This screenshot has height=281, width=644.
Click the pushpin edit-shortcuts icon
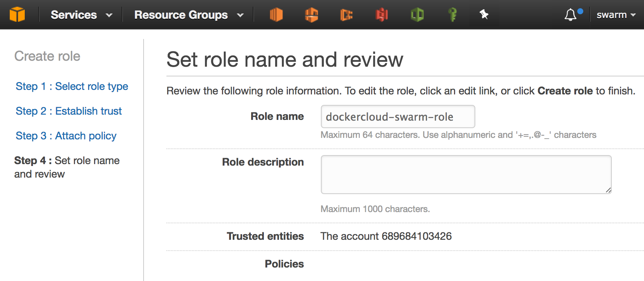[x=484, y=15]
